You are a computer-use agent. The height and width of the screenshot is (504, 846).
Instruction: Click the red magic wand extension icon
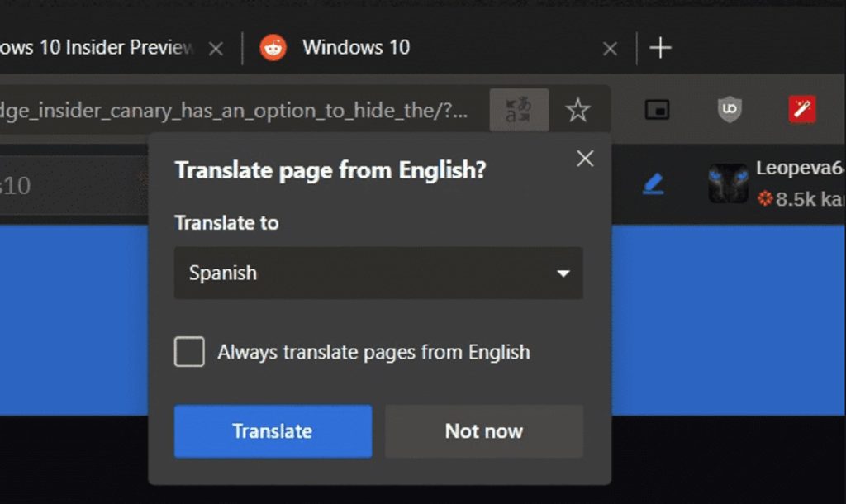point(801,110)
